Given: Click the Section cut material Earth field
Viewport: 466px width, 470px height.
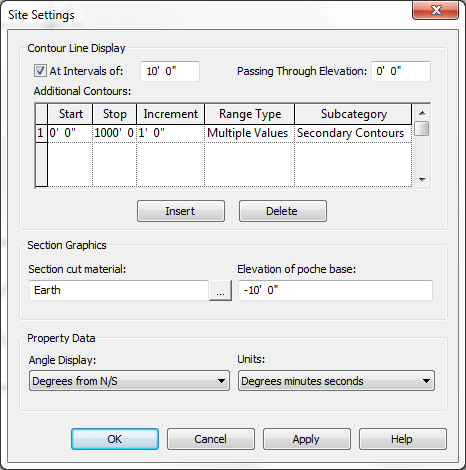Looking at the screenshot, I should [119, 290].
